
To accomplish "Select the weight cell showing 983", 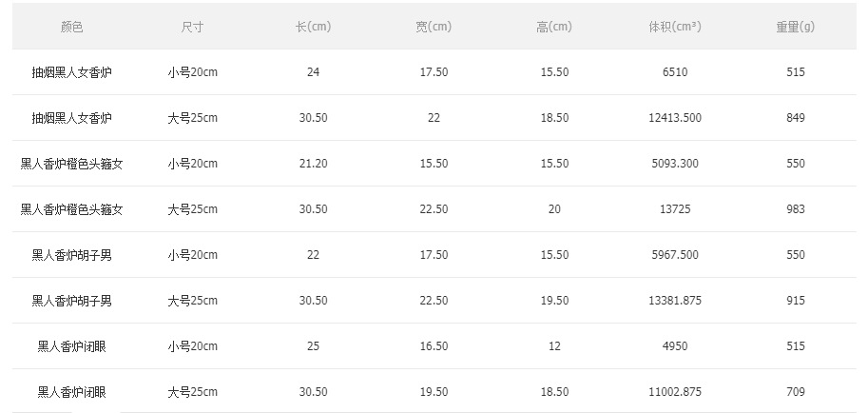I will pos(796,209).
